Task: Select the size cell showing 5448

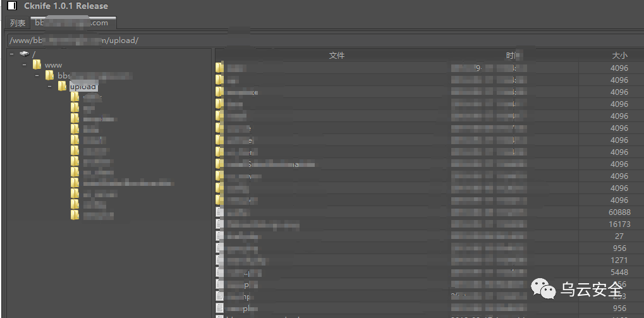Action: point(619,272)
